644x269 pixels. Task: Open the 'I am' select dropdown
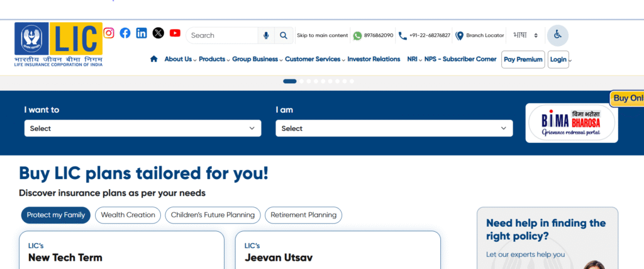pos(394,129)
